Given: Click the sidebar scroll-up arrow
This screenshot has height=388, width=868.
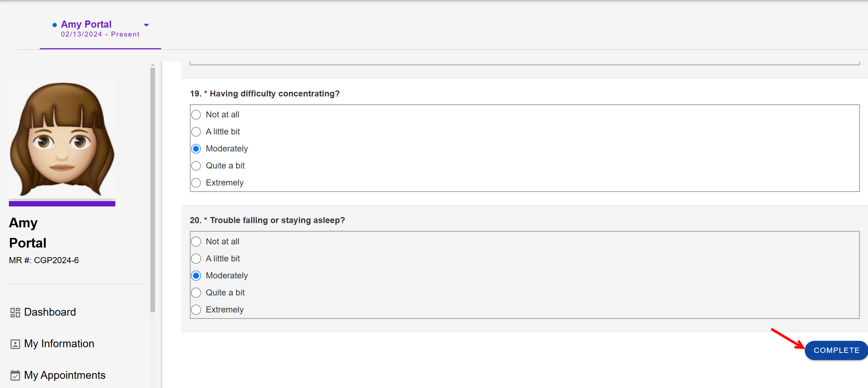Looking at the screenshot, I should tap(153, 65).
